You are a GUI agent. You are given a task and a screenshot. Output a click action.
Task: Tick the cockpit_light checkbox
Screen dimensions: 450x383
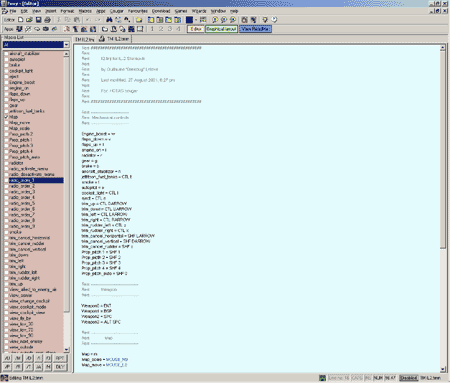(x=6, y=71)
